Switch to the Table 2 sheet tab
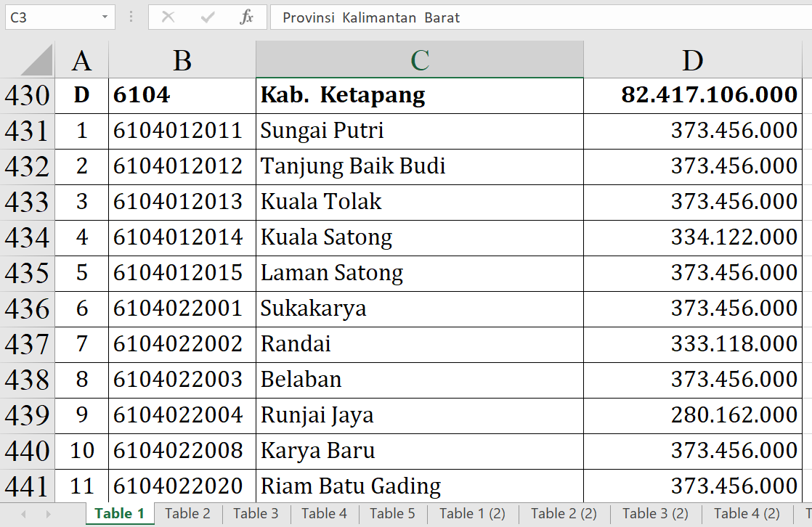812x527 pixels. pyautogui.click(x=187, y=514)
